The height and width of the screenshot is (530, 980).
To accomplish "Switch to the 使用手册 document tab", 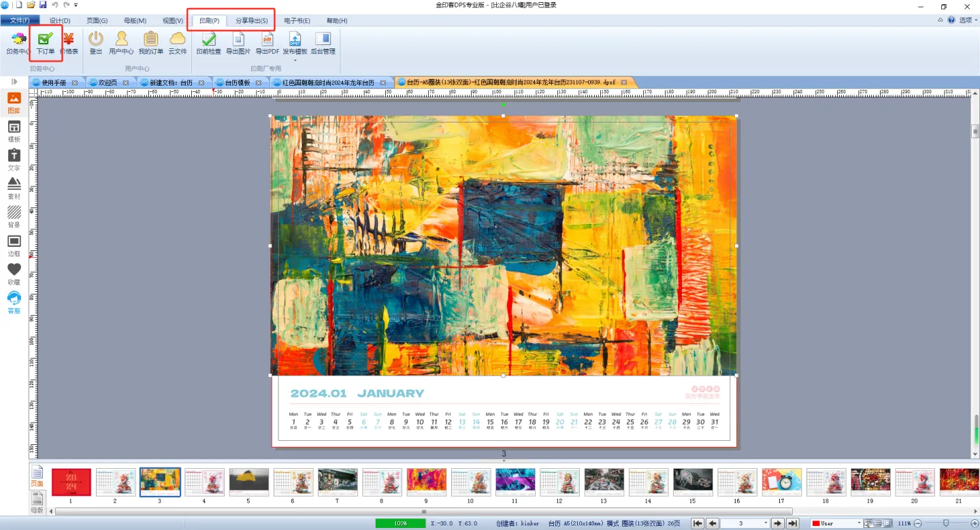I will coord(54,82).
